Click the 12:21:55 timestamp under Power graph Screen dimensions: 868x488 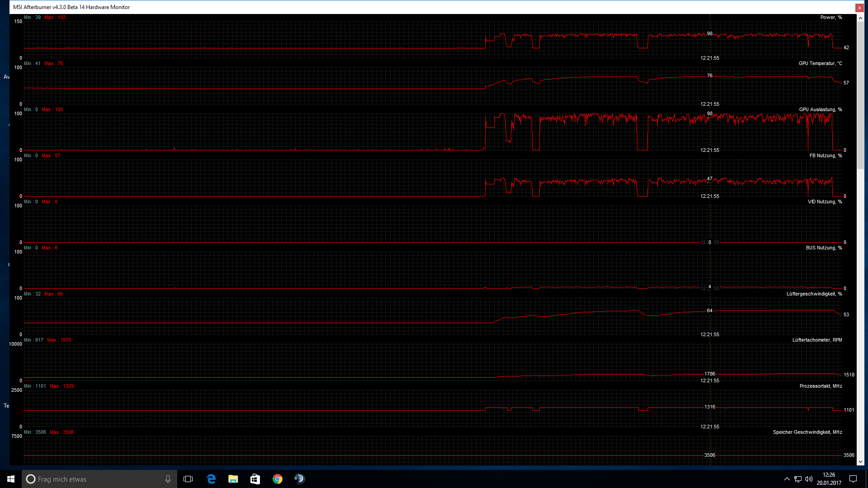[710, 58]
